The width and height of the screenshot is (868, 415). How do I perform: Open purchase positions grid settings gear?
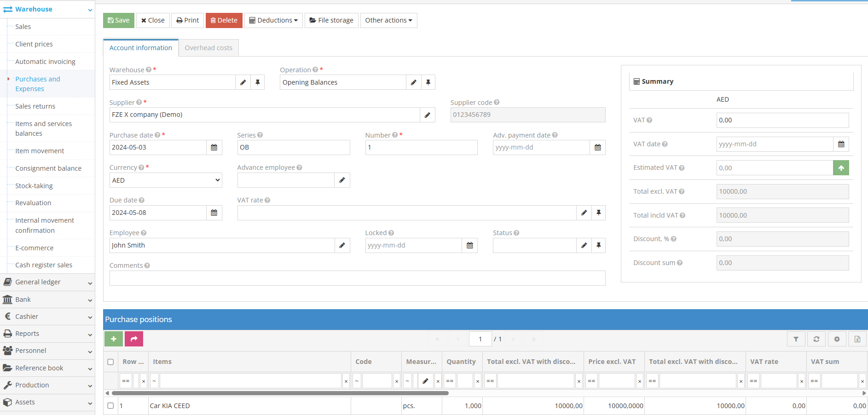837,339
